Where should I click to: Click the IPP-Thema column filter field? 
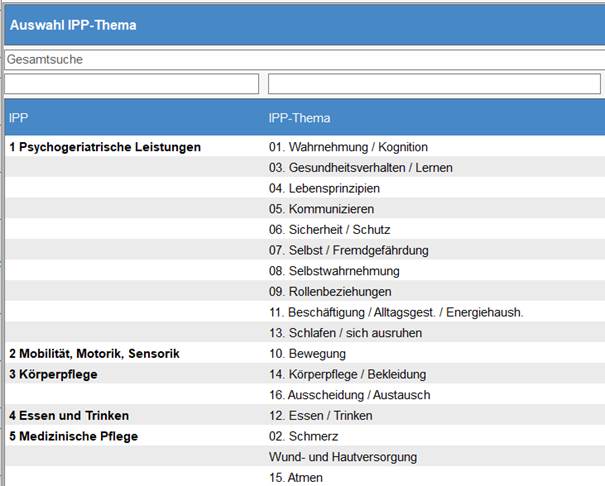pos(435,84)
